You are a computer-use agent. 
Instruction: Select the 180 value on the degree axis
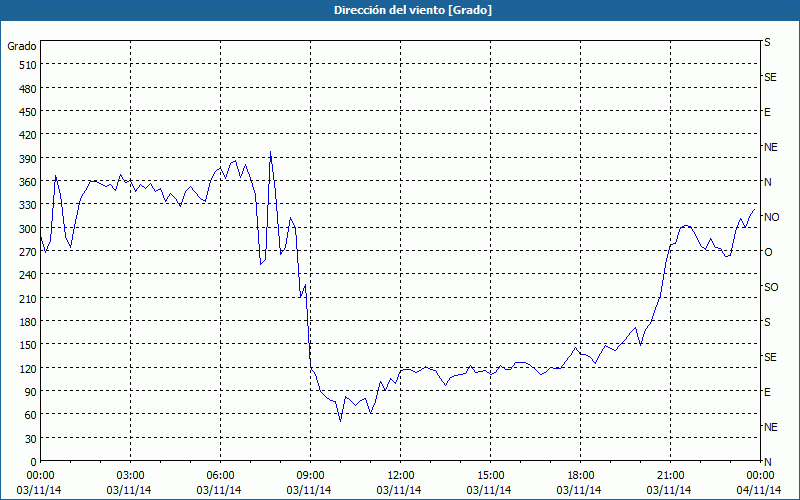(x=28, y=322)
